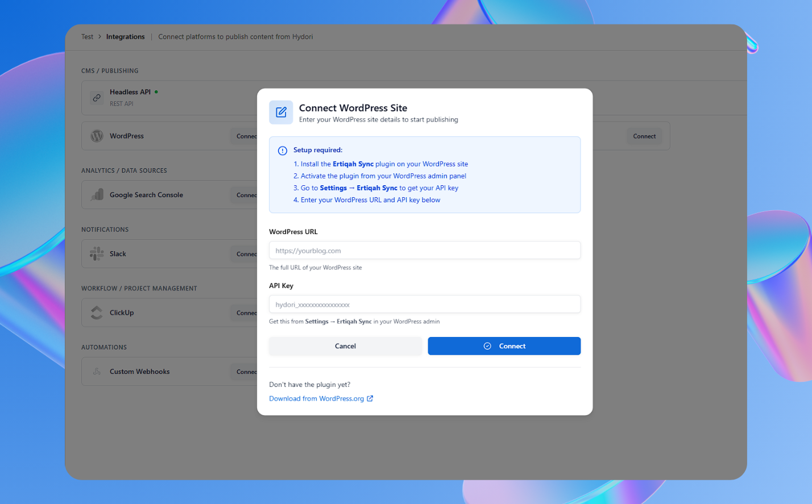The width and height of the screenshot is (812, 504).
Task: Click the Connect button at far right
Action: click(644, 136)
